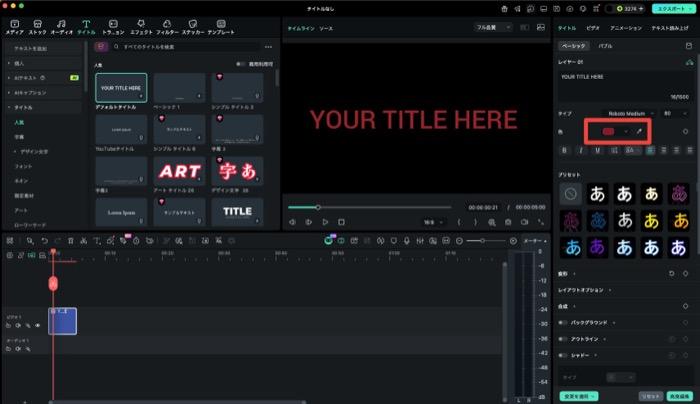This screenshot has width=700, height=404.
Task: Save the preset with the panel save icon
Action: click(689, 46)
